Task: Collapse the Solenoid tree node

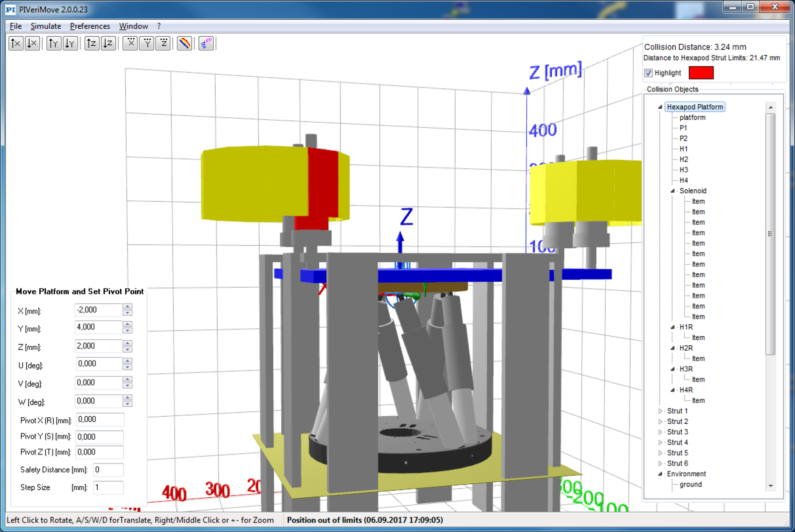Action: [673, 191]
